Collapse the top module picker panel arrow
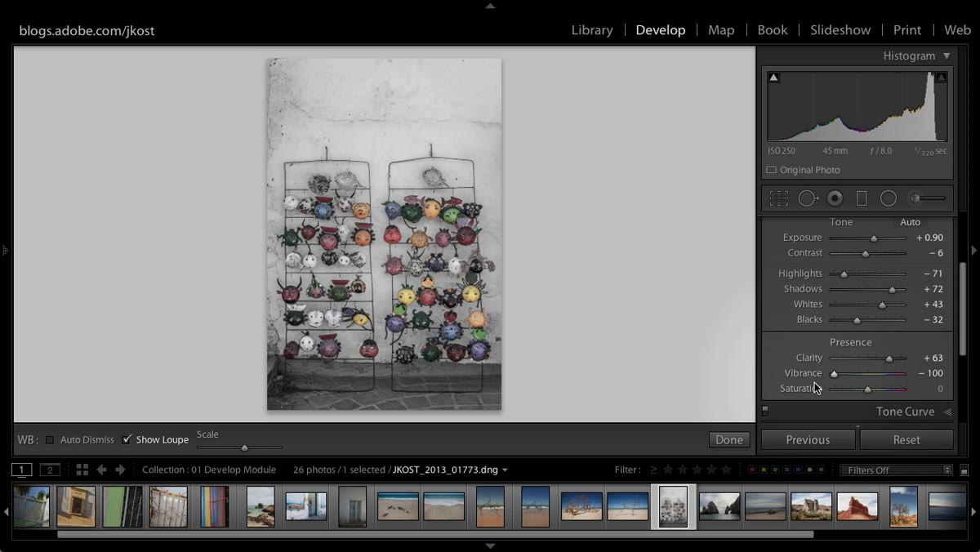This screenshot has width=980, height=552. click(490, 6)
